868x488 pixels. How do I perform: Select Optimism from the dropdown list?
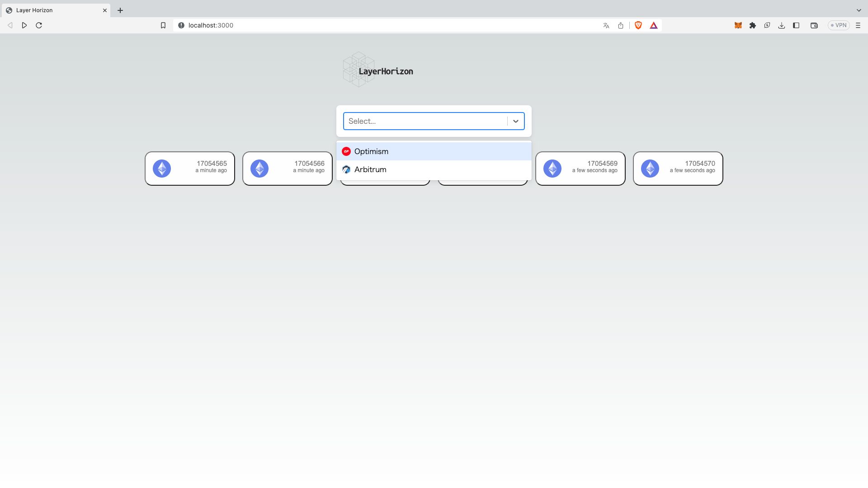point(434,151)
